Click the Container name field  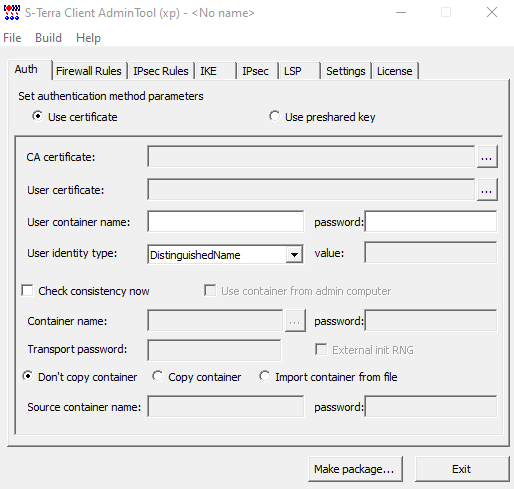tap(215, 321)
